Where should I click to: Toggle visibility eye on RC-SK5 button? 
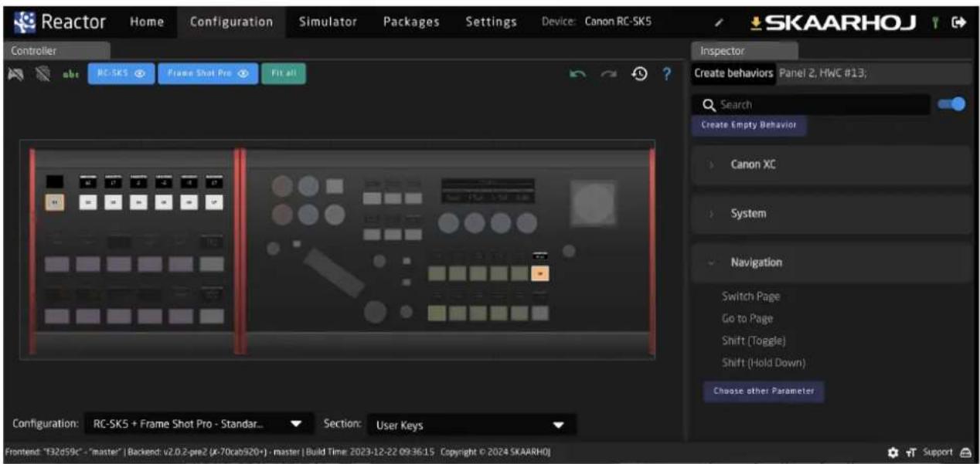pyautogui.click(x=140, y=74)
